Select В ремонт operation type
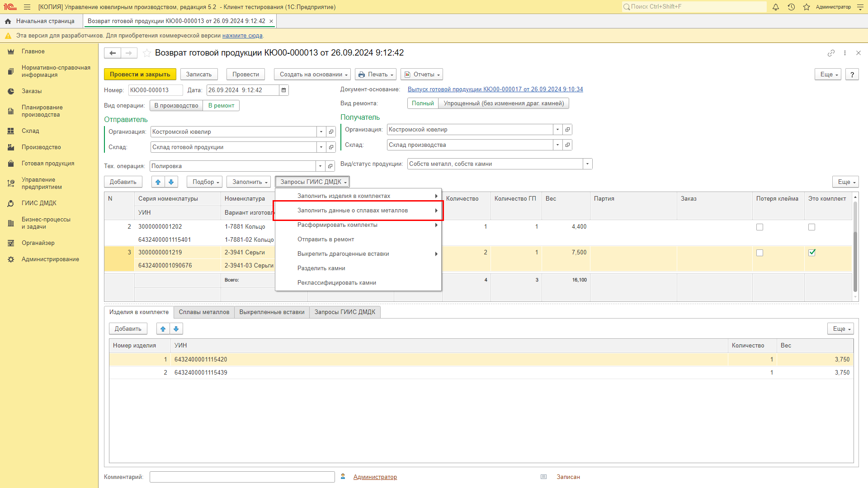The image size is (868, 488). (x=221, y=106)
